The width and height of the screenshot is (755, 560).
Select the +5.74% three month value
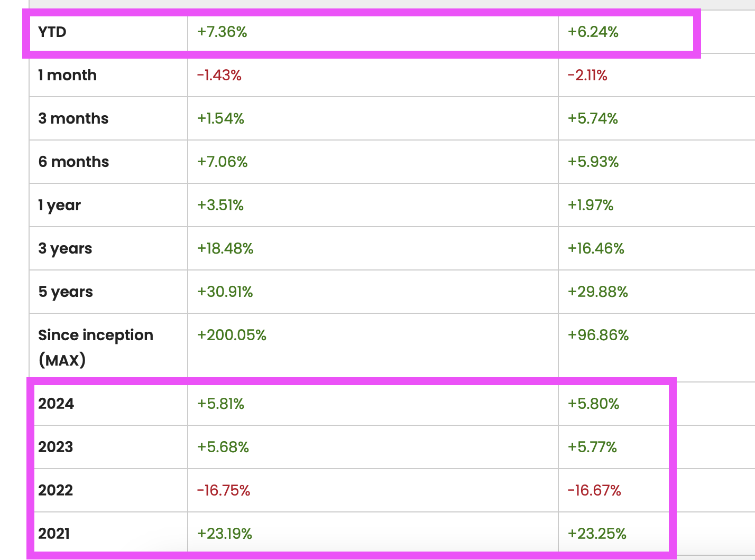[593, 119]
